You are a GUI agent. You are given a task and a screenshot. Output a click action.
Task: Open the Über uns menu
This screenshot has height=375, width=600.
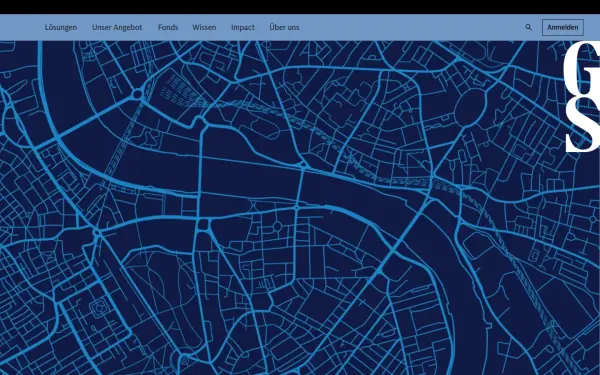(284, 27)
